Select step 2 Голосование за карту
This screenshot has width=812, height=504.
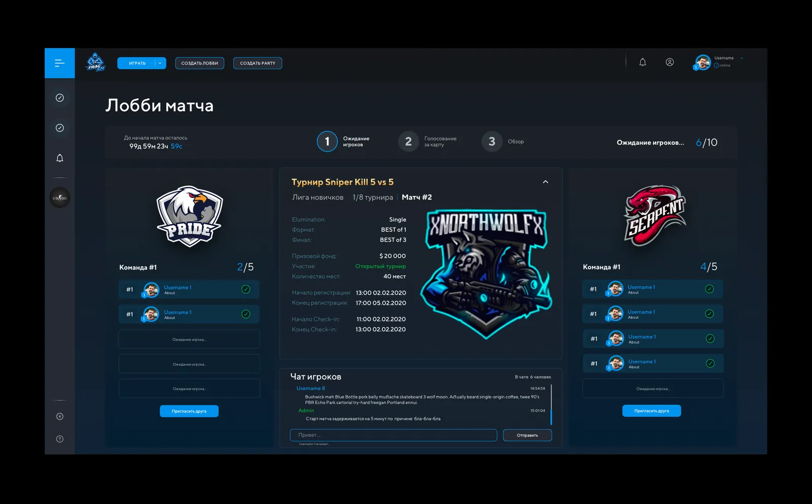tap(427, 142)
